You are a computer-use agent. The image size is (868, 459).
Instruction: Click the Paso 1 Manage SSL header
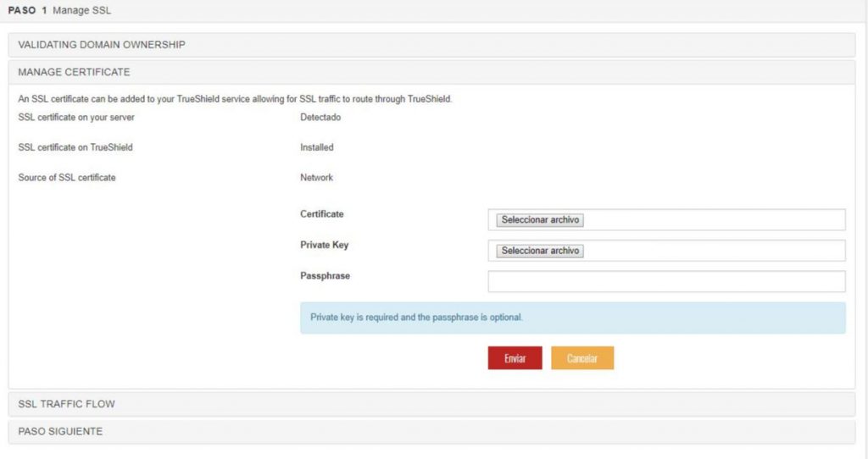point(59,11)
